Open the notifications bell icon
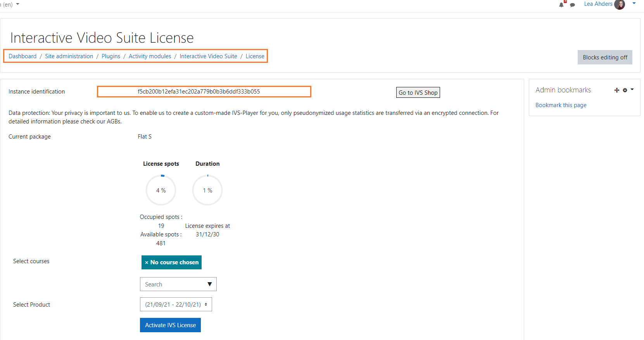The height and width of the screenshot is (340, 644). 561,5
